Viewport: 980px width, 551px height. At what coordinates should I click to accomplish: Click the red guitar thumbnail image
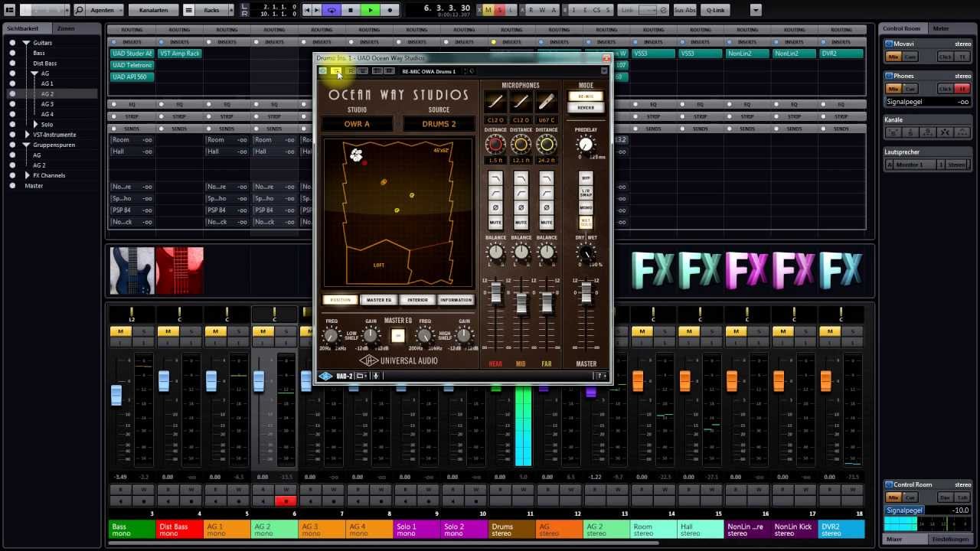click(179, 270)
